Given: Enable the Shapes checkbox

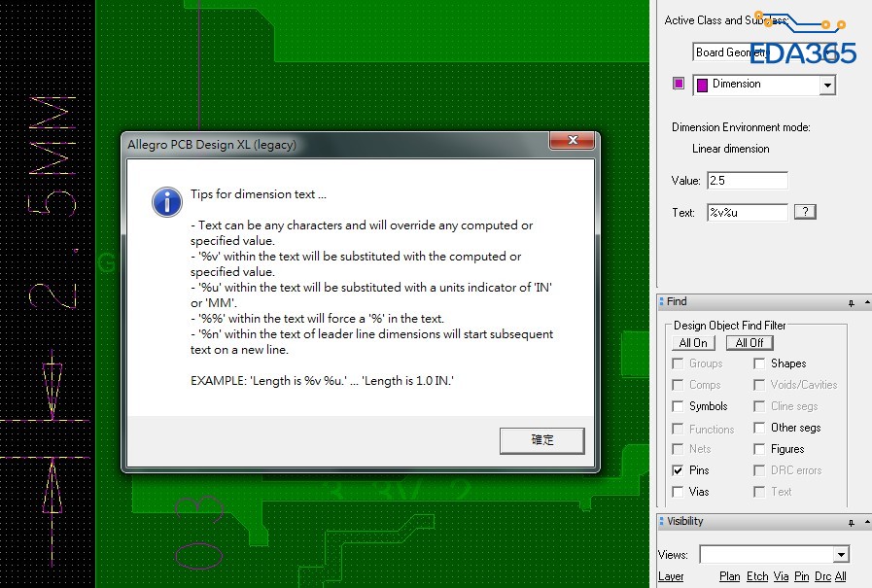Looking at the screenshot, I should point(759,363).
